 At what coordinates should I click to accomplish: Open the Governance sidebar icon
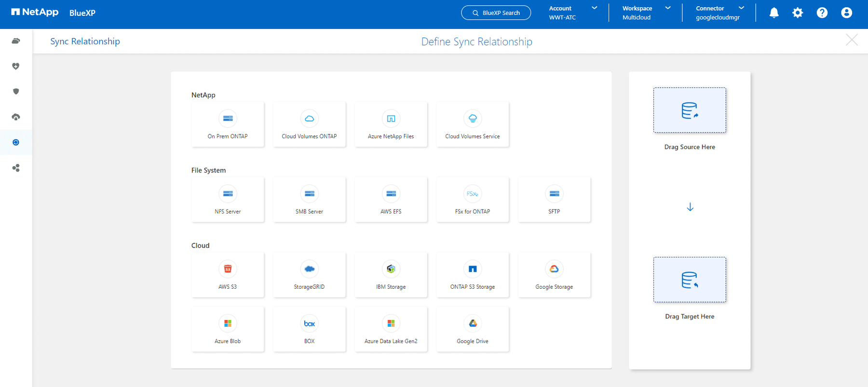coord(16,117)
